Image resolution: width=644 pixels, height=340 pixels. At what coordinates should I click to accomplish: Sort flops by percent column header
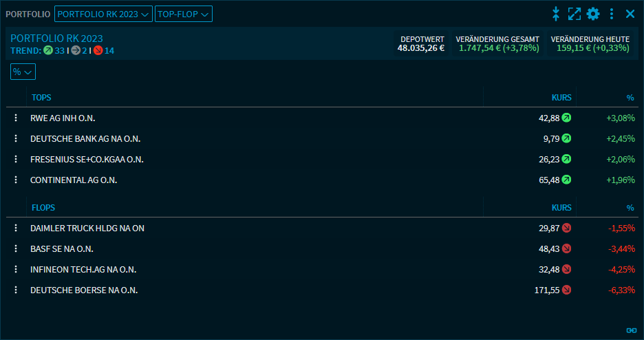pos(630,208)
